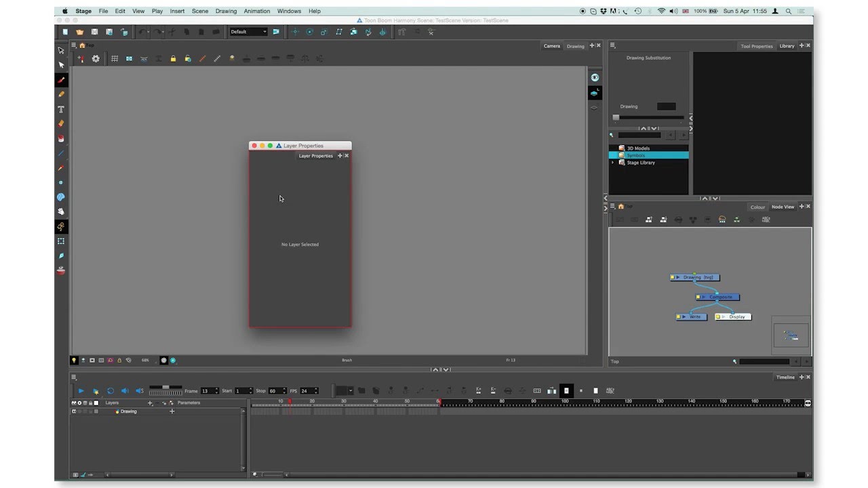Click the Top home breadcrumb in Camera view
868x488 pixels.
click(x=87, y=45)
